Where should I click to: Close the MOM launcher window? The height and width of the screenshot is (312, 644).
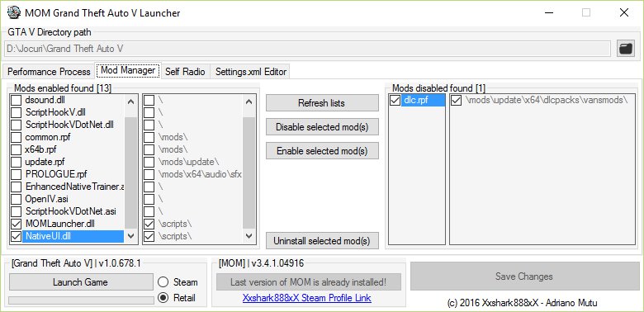(624, 12)
